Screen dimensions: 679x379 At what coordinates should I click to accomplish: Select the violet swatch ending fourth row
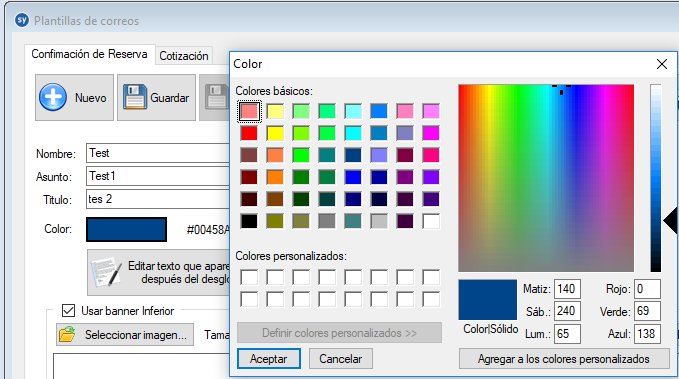431,177
